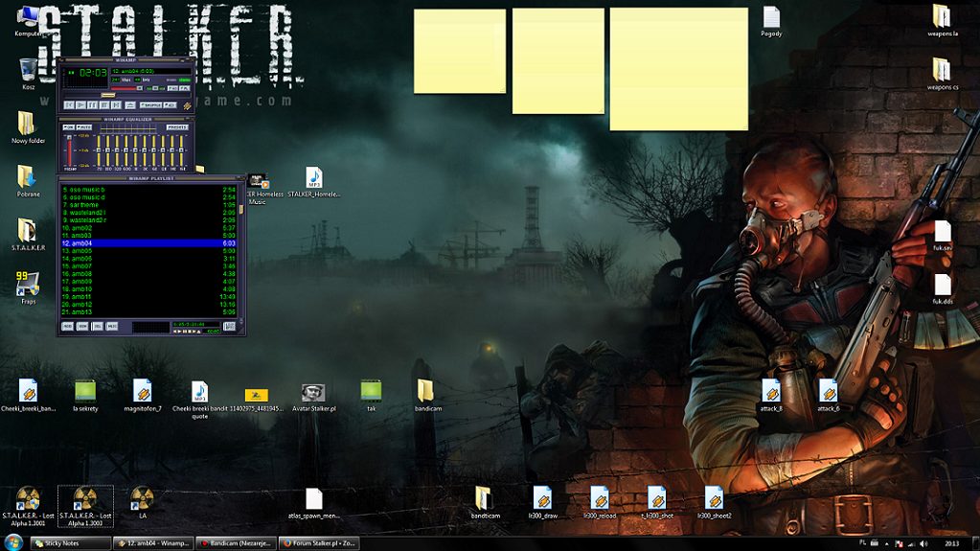Select attack_8 file icon
Viewport: 980px width, 551px height.
771,395
